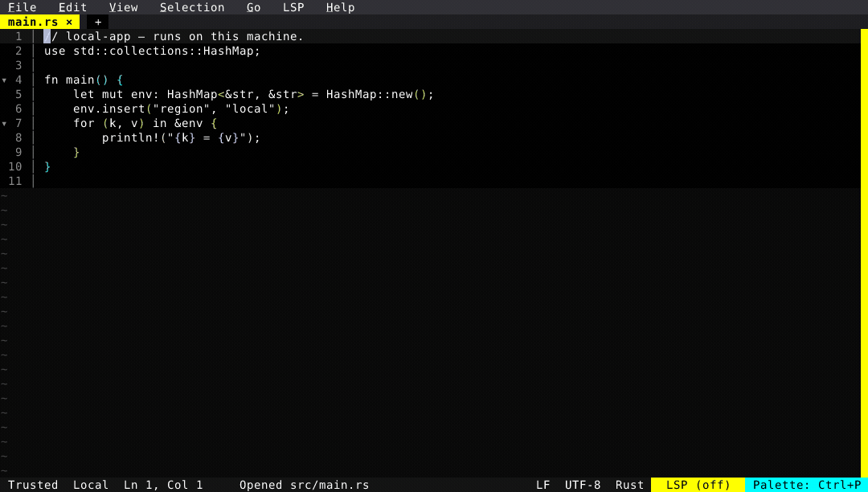868x492 pixels.
Task: Click the for (k, v) in &env line
Action: pos(145,123)
